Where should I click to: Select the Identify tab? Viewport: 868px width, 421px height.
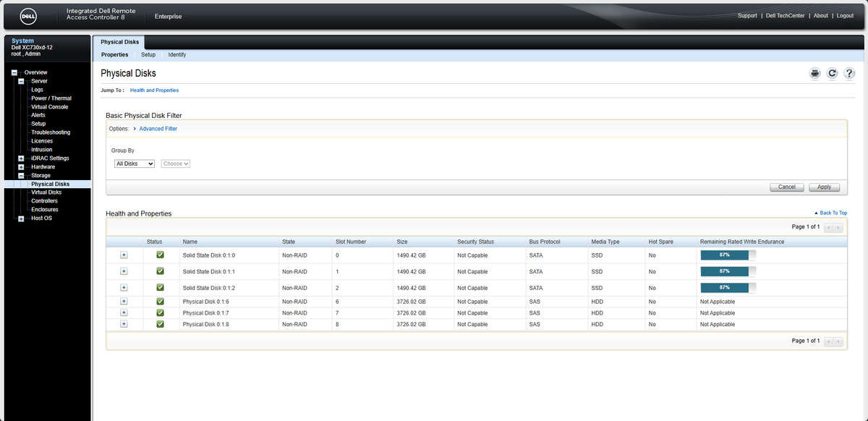point(177,54)
